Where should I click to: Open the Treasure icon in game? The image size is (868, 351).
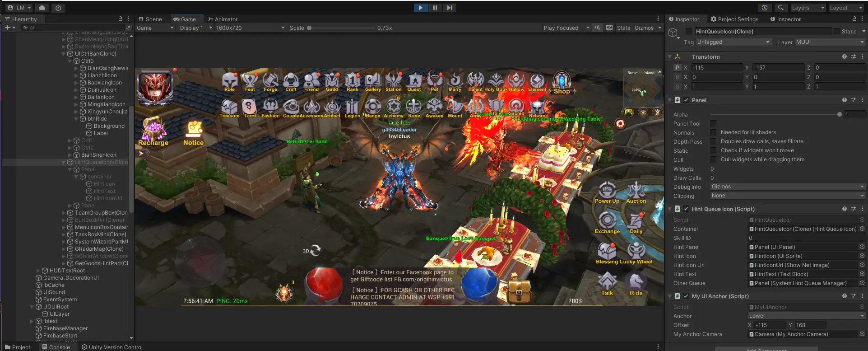coord(229,108)
